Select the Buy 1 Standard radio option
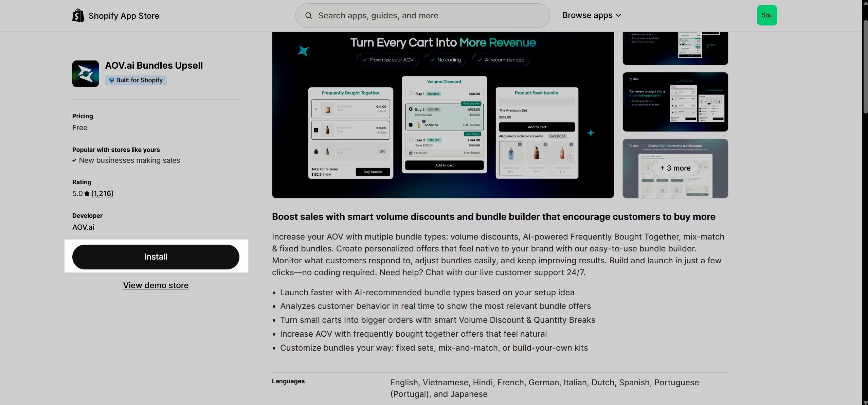The height and width of the screenshot is (405, 868). [x=411, y=93]
